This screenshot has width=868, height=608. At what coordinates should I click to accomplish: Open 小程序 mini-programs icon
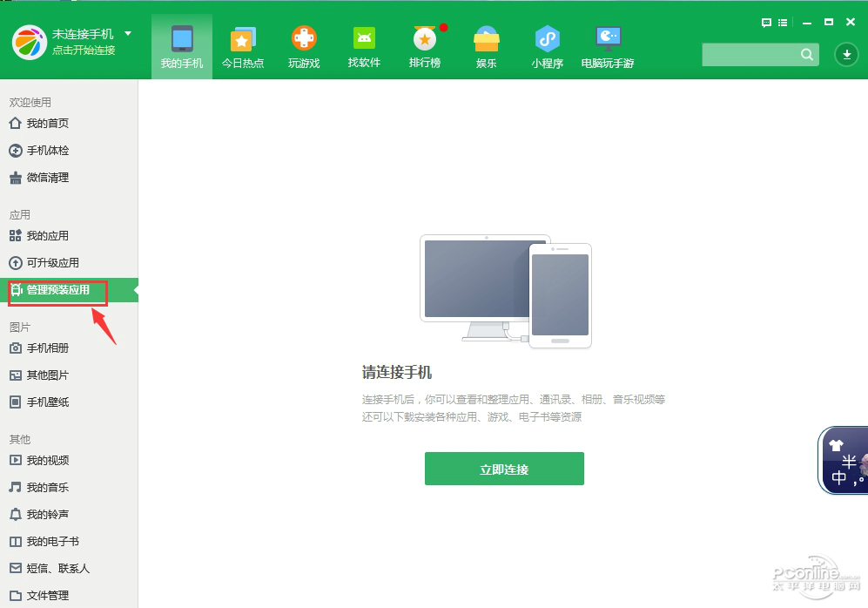click(x=547, y=39)
